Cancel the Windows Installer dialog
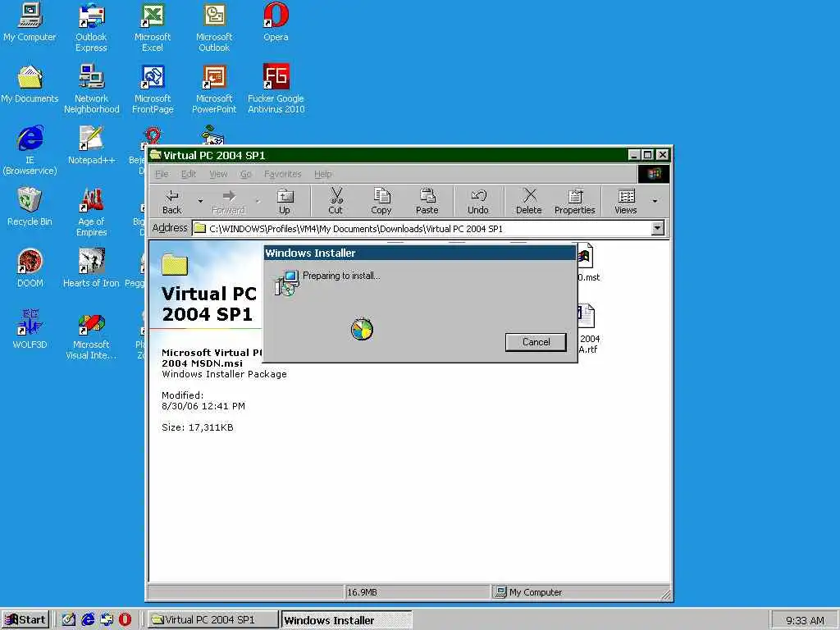This screenshot has height=630, width=840. (x=536, y=342)
